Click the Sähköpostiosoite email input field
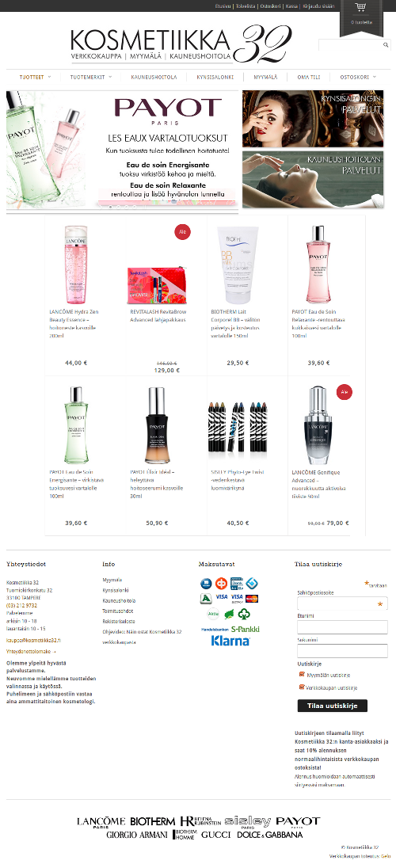The height and width of the screenshot is (868, 396). 342,603
